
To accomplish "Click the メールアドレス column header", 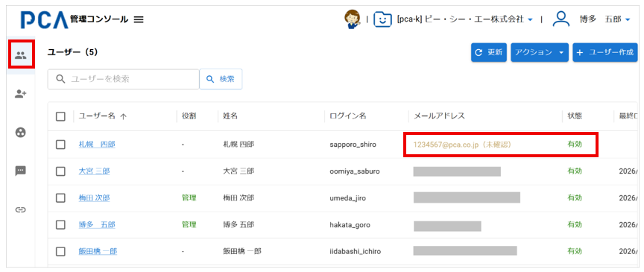I will click(439, 116).
